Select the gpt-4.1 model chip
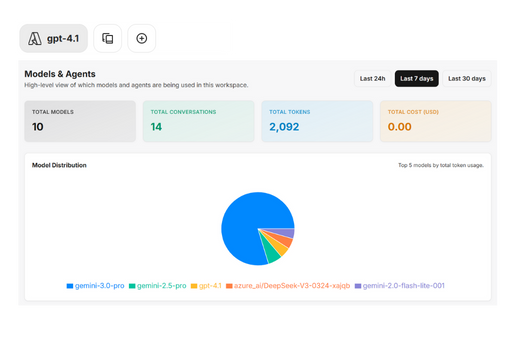 coord(54,38)
